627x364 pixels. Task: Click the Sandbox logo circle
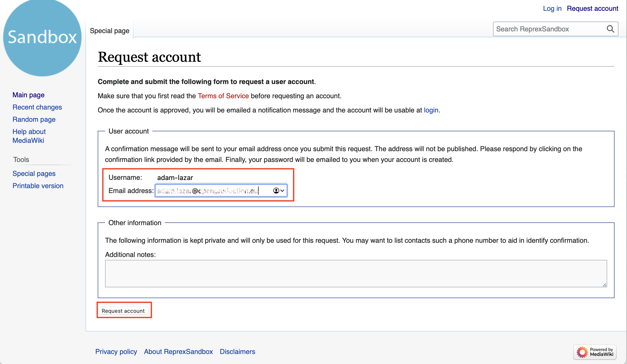[42, 37]
